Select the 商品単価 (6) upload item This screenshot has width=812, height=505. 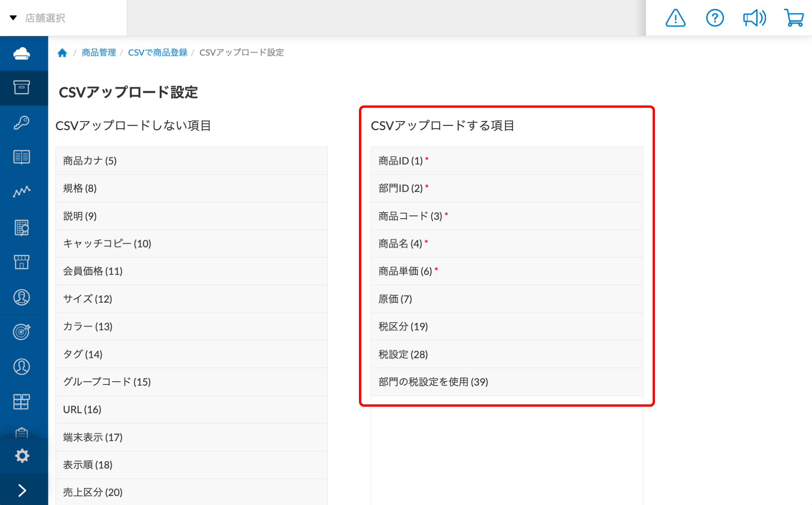[x=507, y=271]
